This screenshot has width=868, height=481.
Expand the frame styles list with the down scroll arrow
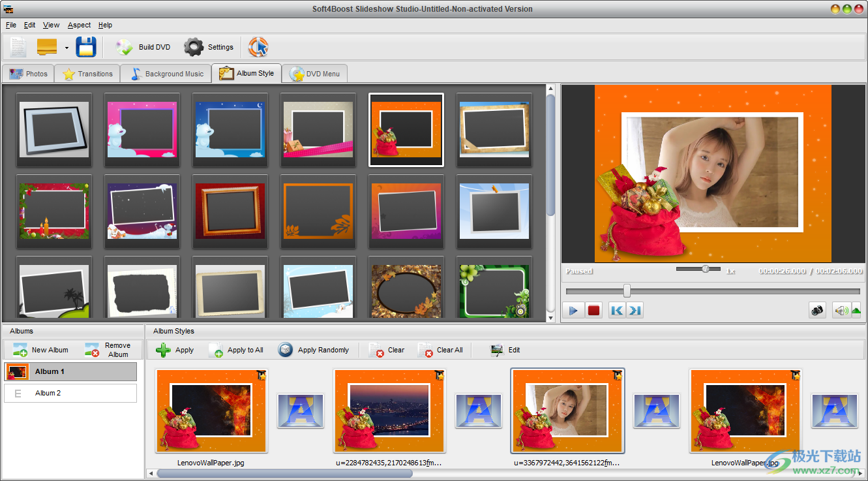[552, 319]
